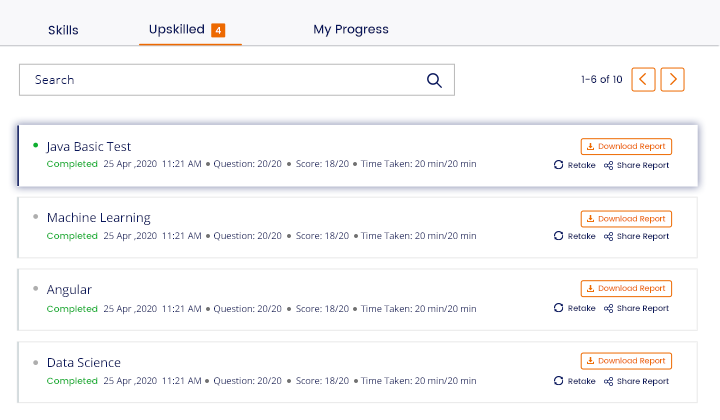Click the 1-6 of 10 page counter
This screenshot has width=720, height=420.
tap(602, 79)
